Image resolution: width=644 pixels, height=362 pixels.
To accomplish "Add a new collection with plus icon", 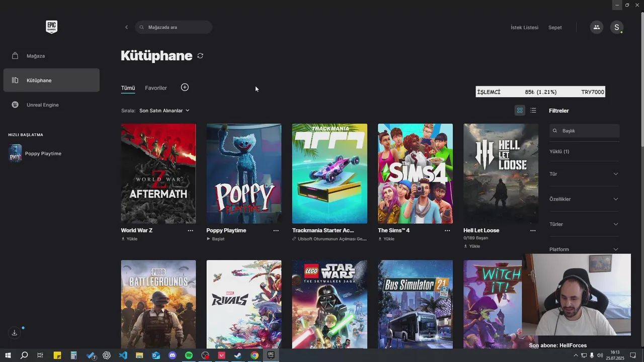I will (x=185, y=87).
